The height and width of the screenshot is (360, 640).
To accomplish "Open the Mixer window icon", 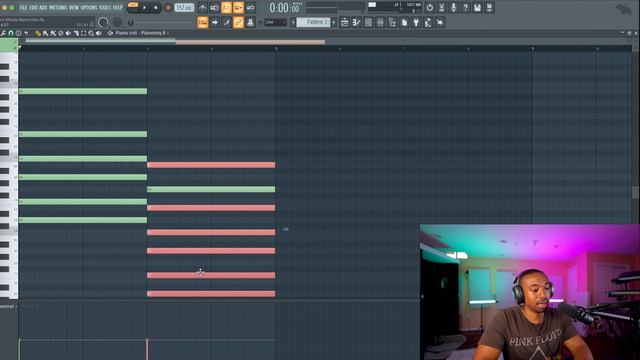I will click(x=380, y=22).
